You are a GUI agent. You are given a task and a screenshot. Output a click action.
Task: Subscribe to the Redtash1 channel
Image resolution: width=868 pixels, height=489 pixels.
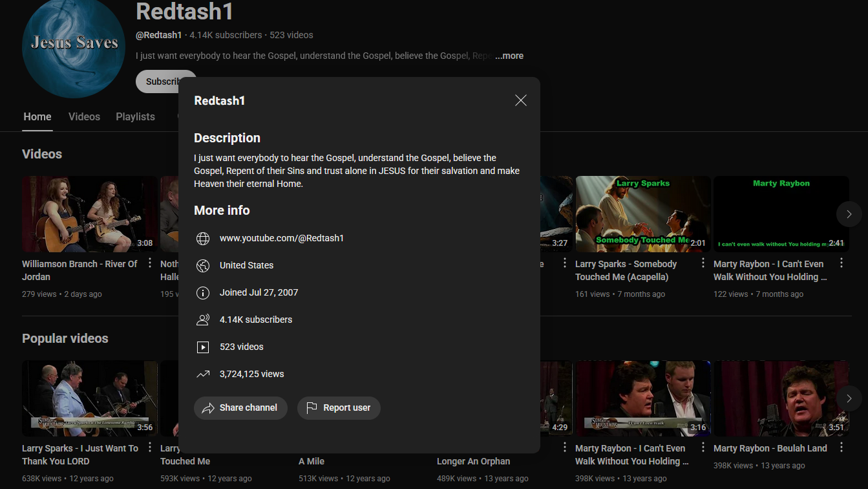pyautogui.click(x=157, y=81)
